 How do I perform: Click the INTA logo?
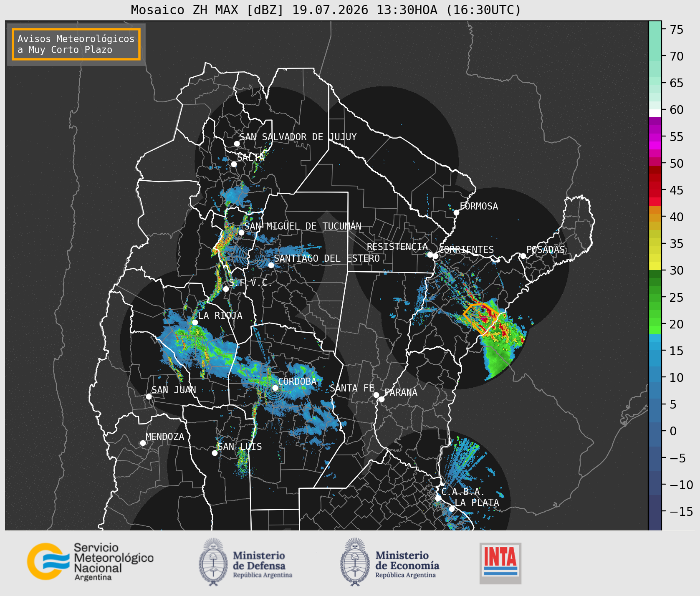[x=500, y=563]
